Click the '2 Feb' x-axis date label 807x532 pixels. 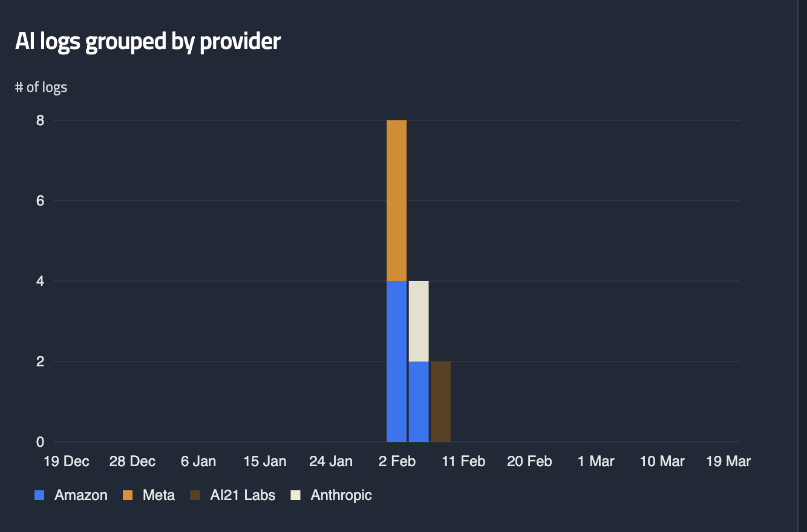[397, 461]
